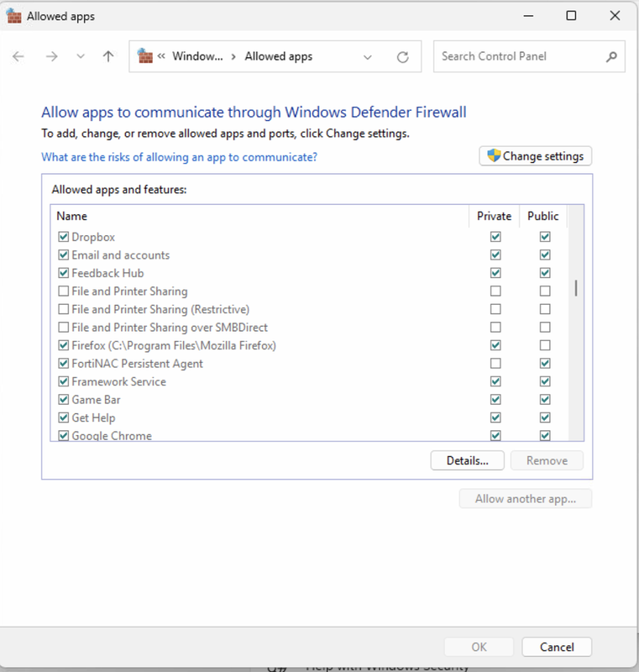Open the risks of allowing an app link

tap(179, 157)
